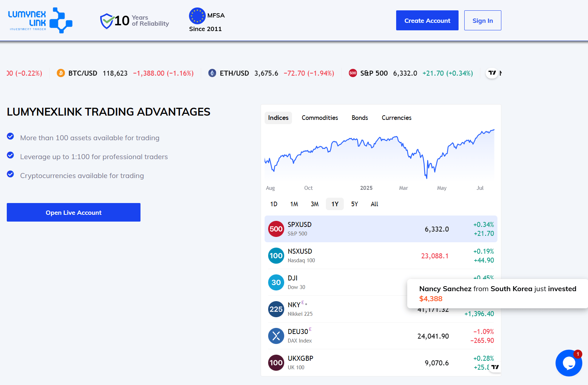Click the SPXUSD red 500 icon

click(x=276, y=229)
